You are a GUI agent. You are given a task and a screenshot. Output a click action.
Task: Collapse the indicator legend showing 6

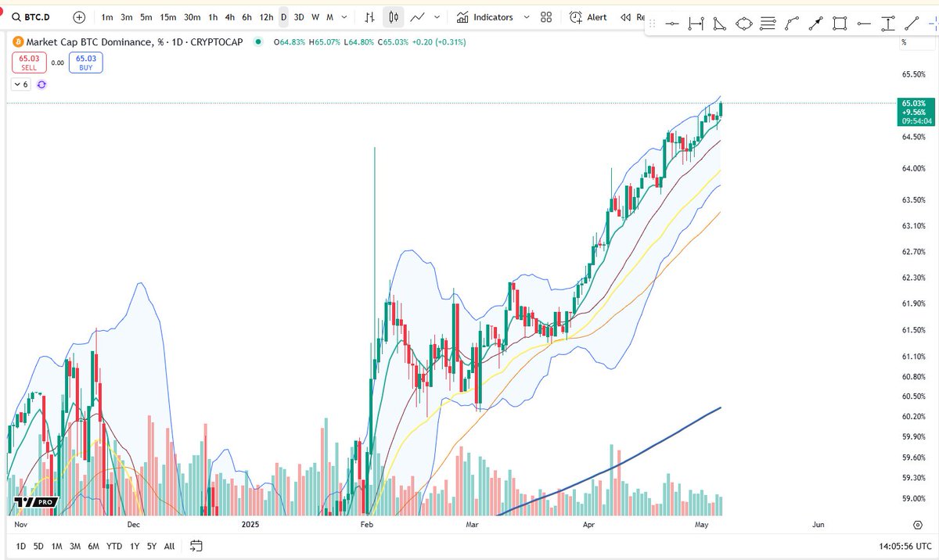coord(21,84)
